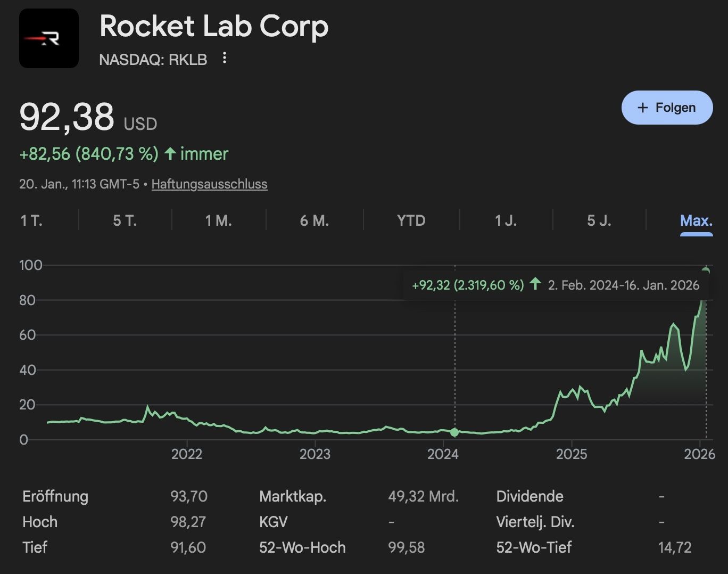Open the Haftungsausschluss disclaimer link
The width and height of the screenshot is (728, 574).
(x=209, y=184)
